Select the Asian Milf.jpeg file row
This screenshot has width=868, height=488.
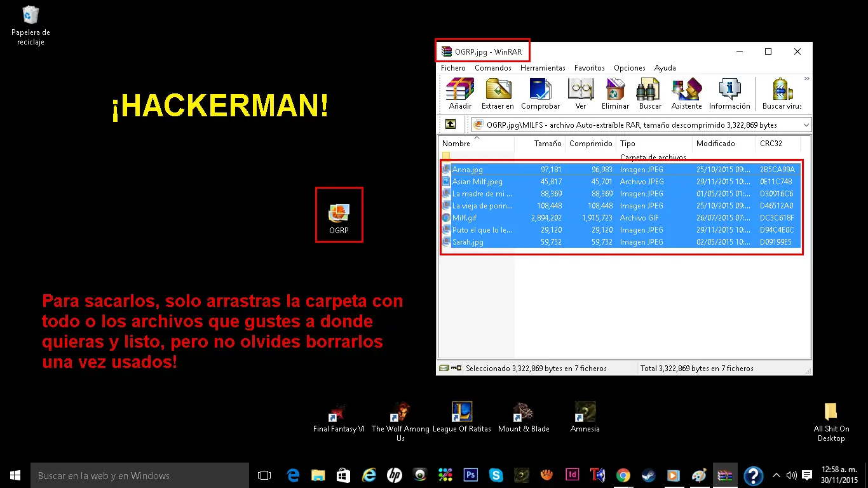click(621, 182)
